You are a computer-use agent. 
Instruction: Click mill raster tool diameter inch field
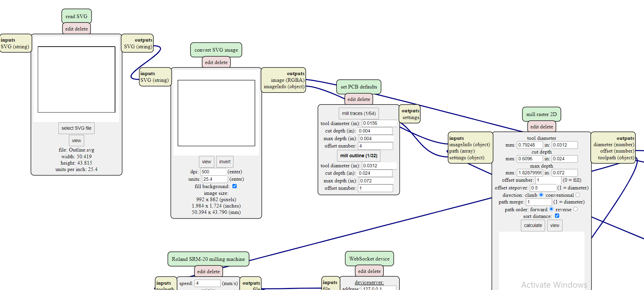[565, 145]
